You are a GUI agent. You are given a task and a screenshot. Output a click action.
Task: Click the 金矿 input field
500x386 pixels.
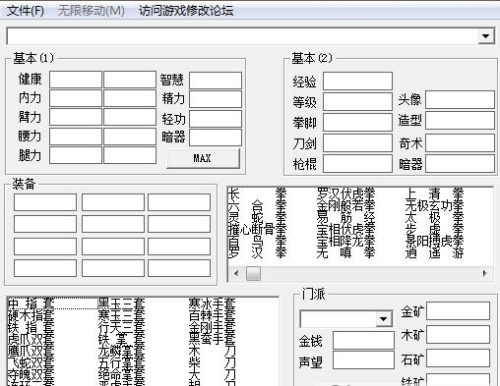click(x=458, y=311)
